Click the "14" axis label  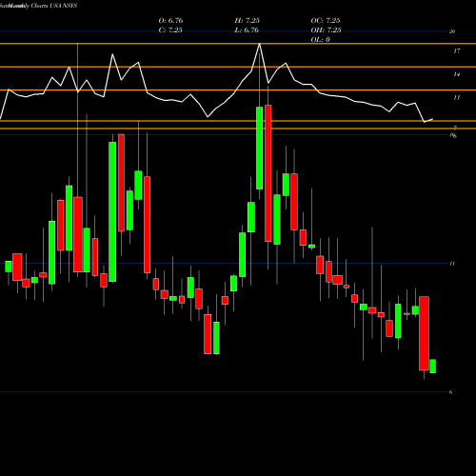click(457, 74)
